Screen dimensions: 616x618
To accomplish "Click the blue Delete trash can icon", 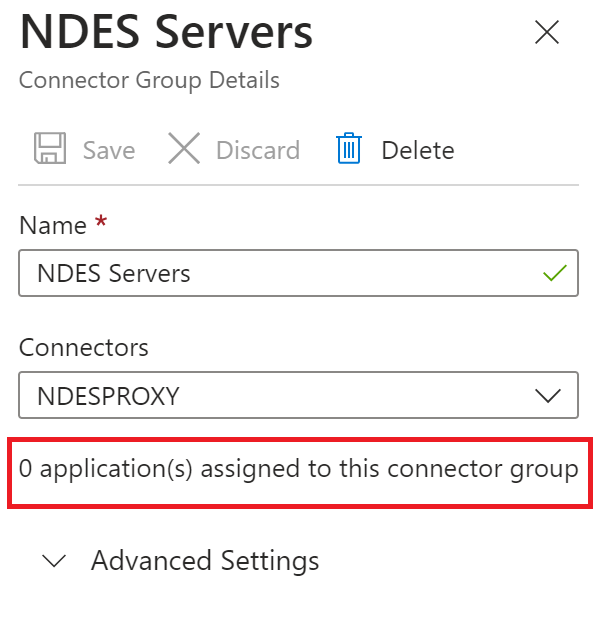I will coord(349,148).
